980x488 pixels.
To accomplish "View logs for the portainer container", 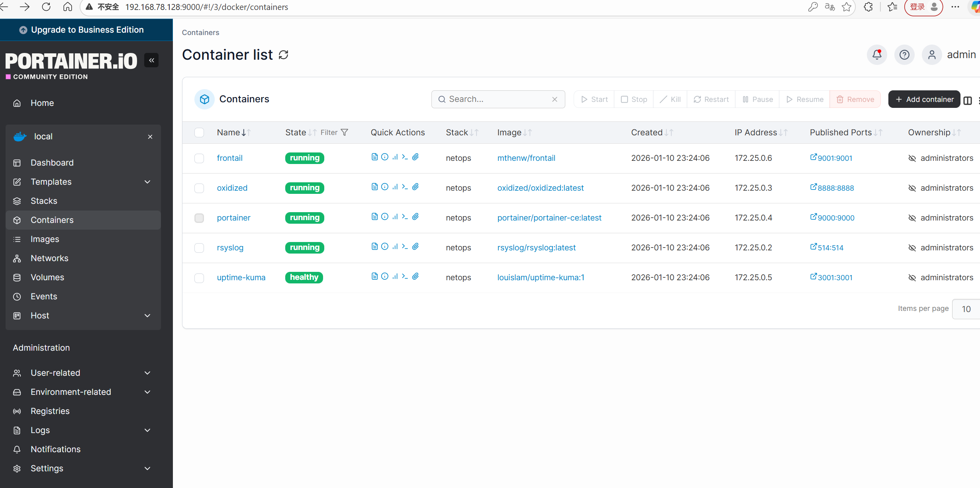I will tap(374, 217).
